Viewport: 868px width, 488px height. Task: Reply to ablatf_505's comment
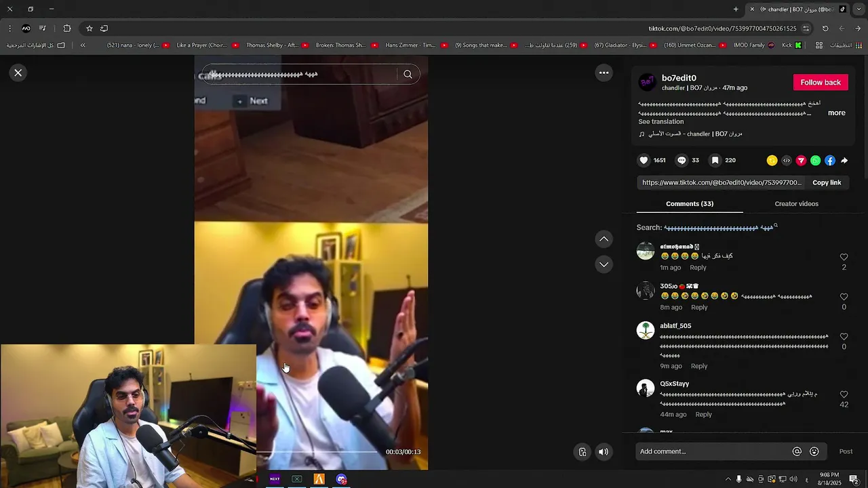(x=699, y=366)
